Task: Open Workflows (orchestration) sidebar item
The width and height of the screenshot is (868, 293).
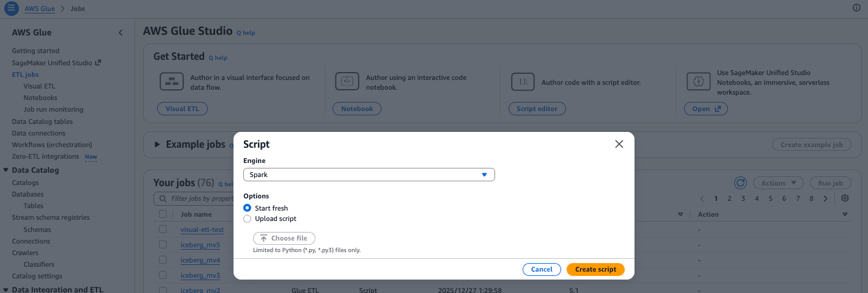Action: (x=52, y=145)
